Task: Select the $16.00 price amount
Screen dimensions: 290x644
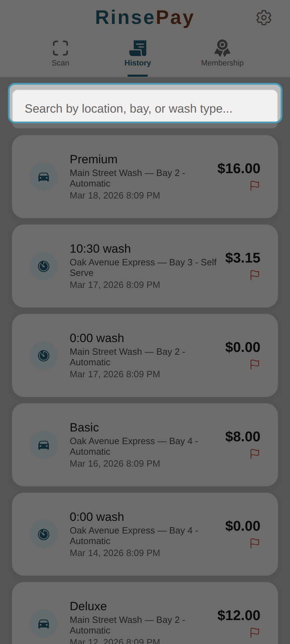Action: pos(239,169)
